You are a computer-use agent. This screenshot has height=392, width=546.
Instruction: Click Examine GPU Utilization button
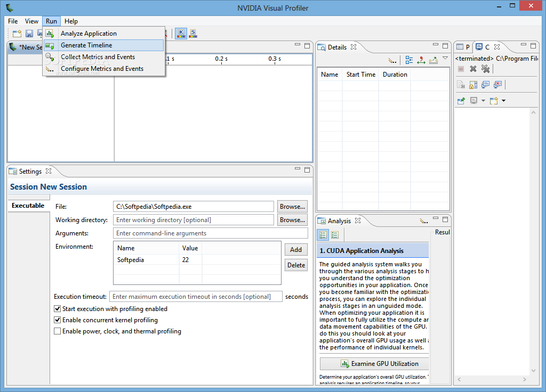(374, 364)
